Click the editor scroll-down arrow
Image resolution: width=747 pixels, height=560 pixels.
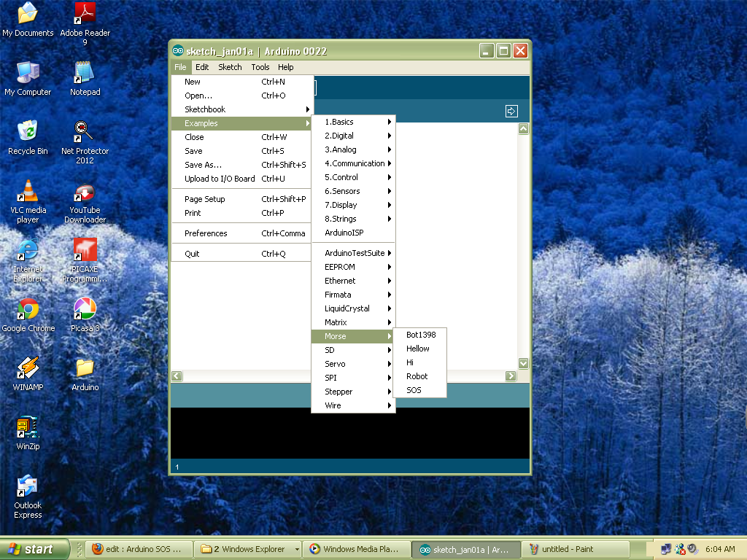tap(523, 363)
